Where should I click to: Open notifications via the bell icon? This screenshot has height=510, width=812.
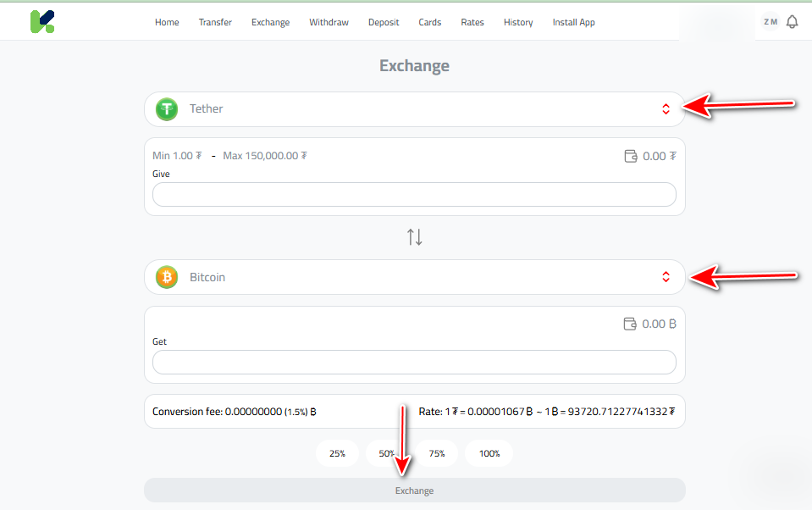pyautogui.click(x=792, y=21)
